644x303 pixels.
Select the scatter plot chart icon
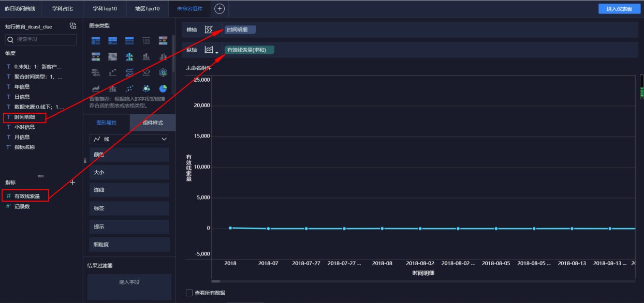click(x=129, y=88)
